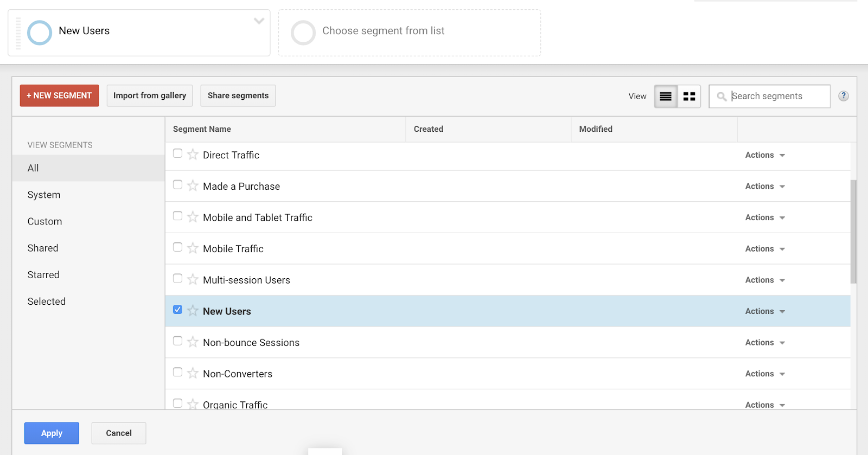Star the Mobile Traffic segment
The image size is (868, 455).
click(193, 248)
